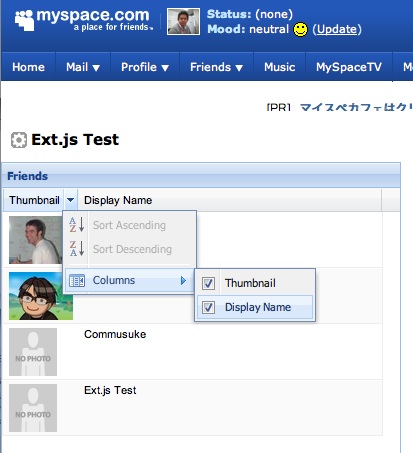The image size is (413, 453).
Task: Select the cartoon avatar with glasses thumbnail
Action: (41, 296)
